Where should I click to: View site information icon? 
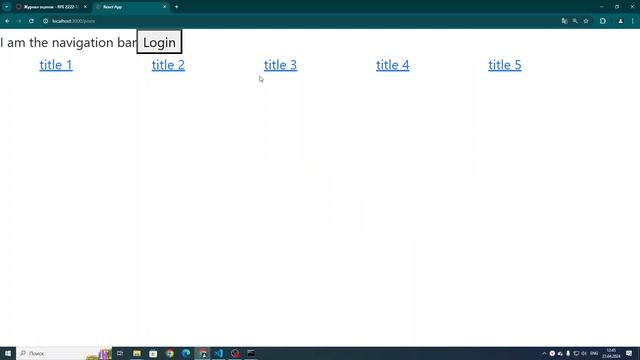point(45,21)
